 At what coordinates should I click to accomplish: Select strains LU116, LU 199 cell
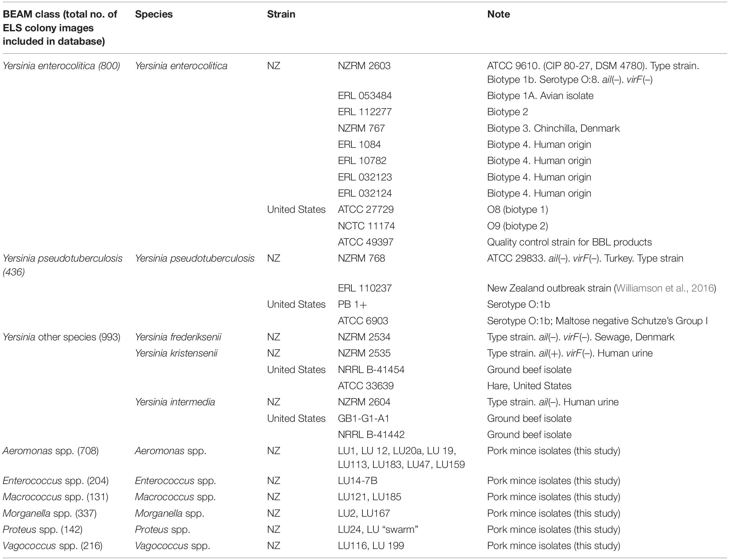(371, 546)
